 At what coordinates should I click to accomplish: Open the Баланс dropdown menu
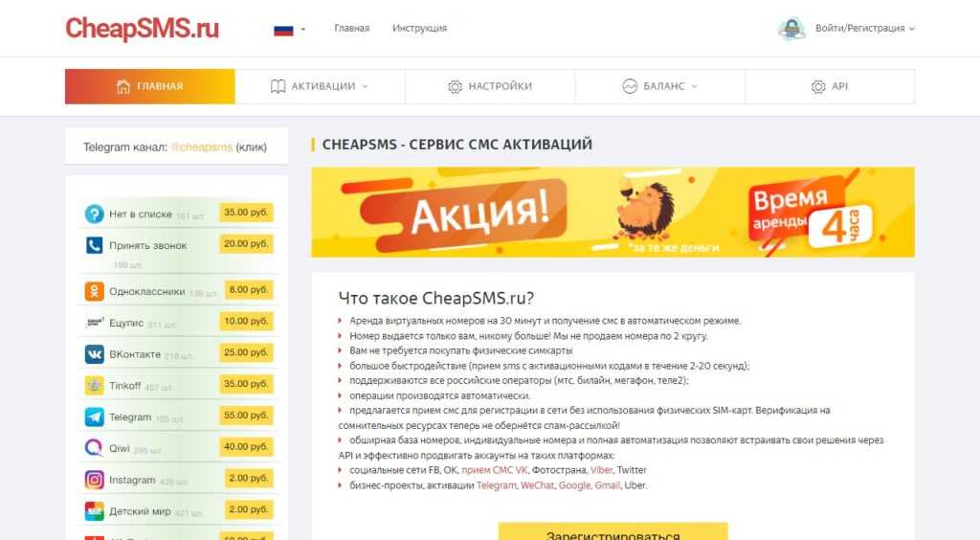pos(660,86)
